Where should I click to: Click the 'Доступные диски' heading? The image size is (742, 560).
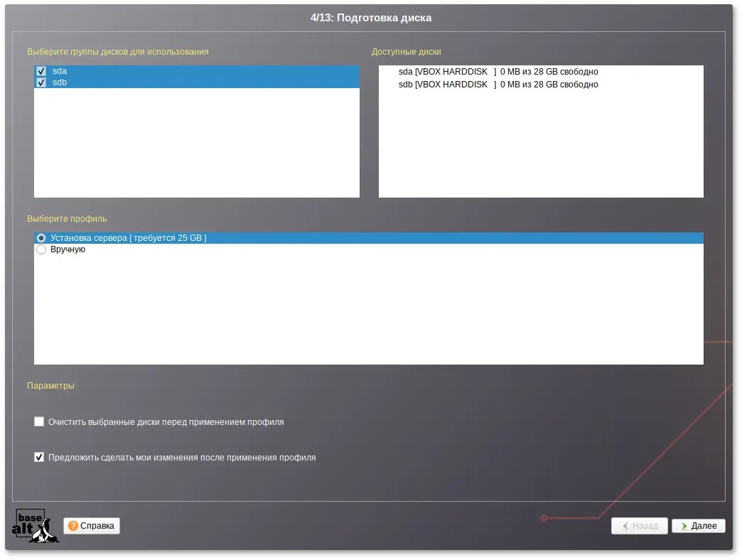[x=406, y=52]
